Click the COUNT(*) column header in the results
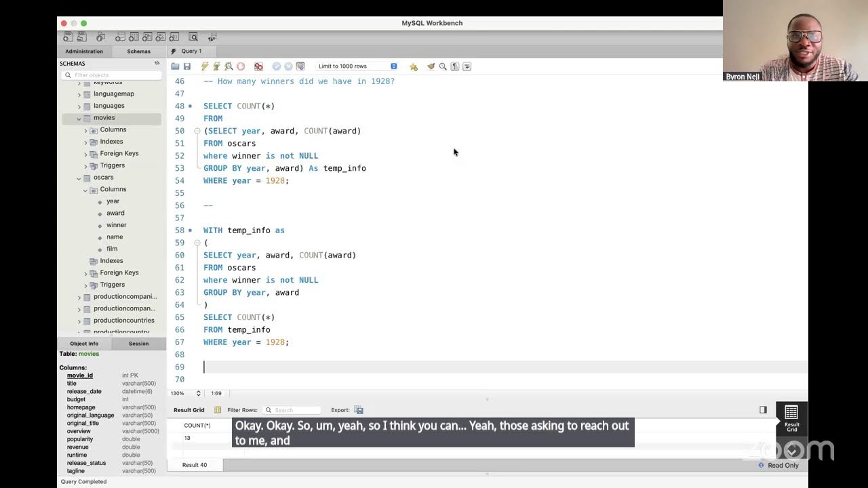The width and height of the screenshot is (868, 488). click(x=197, y=426)
